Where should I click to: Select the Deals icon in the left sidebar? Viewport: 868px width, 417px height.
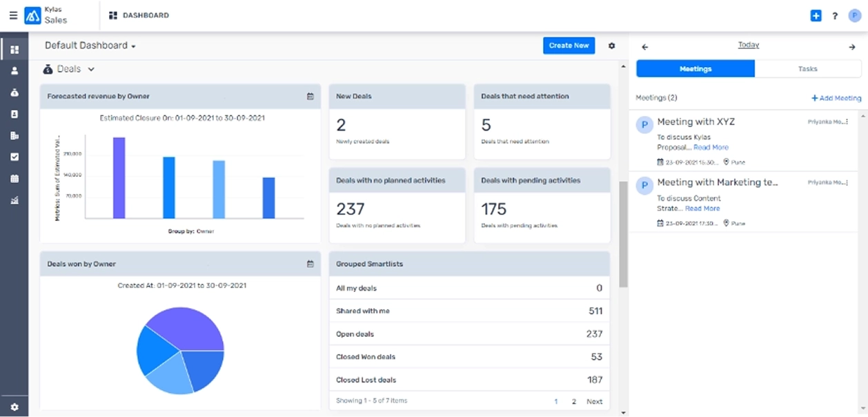click(x=14, y=93)
